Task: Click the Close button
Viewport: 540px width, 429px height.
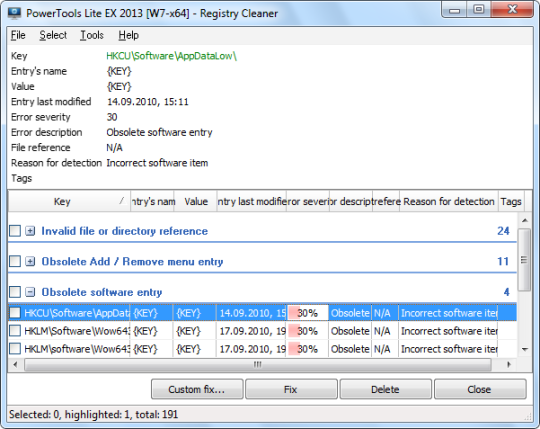Action: tap(480, 389)
